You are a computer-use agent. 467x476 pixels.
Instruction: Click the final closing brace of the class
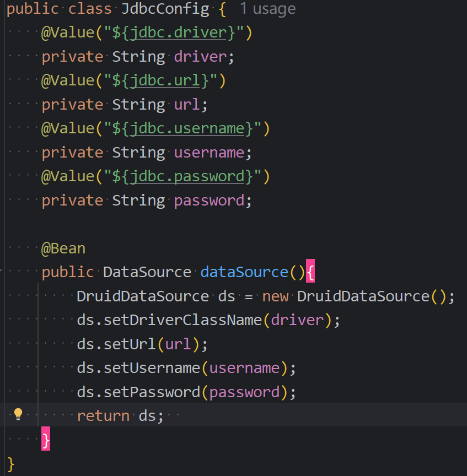[x=10, y=464]
